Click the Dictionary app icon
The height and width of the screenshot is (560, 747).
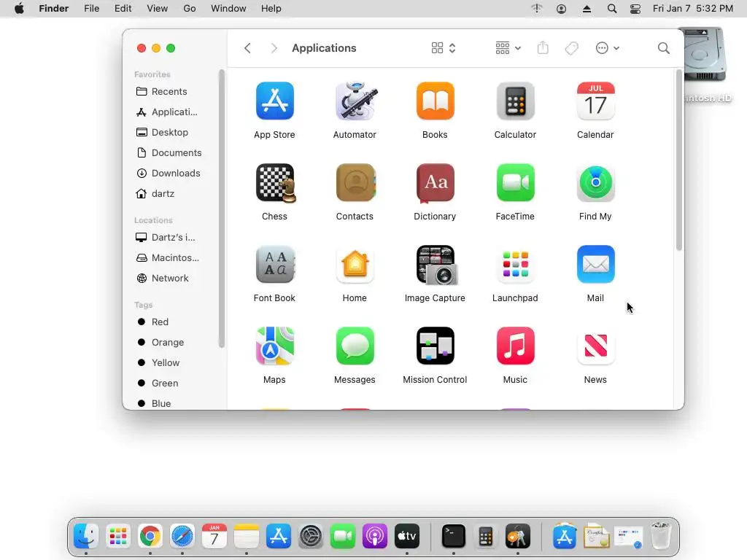point(435,183)
